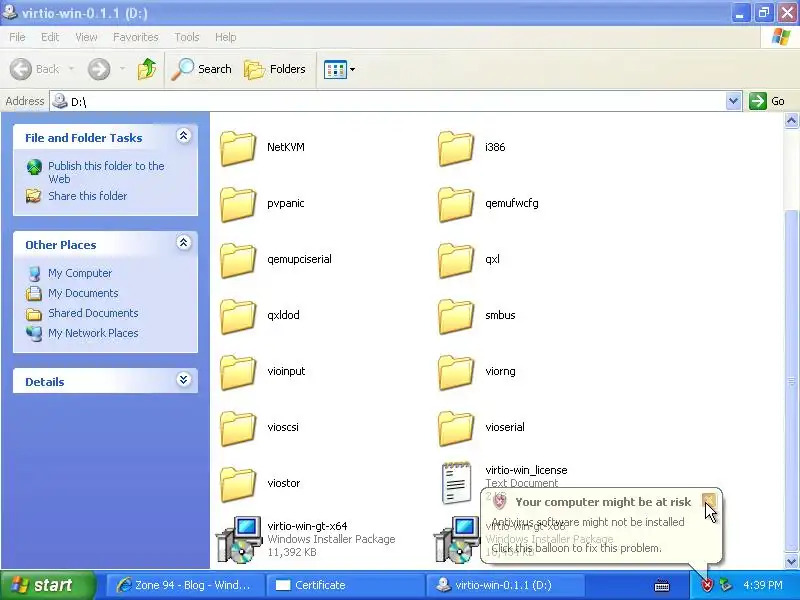Screen dimensions: 800x600
Task: Click the Go button
Action: coord(767,101)
